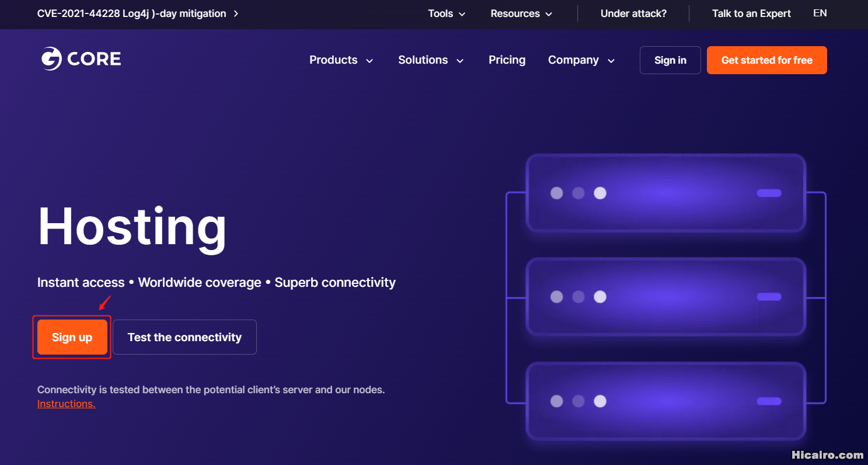The width and height of the screenshot is (868, 465).
Task: Open the Products menu
Action: [333, 60]
